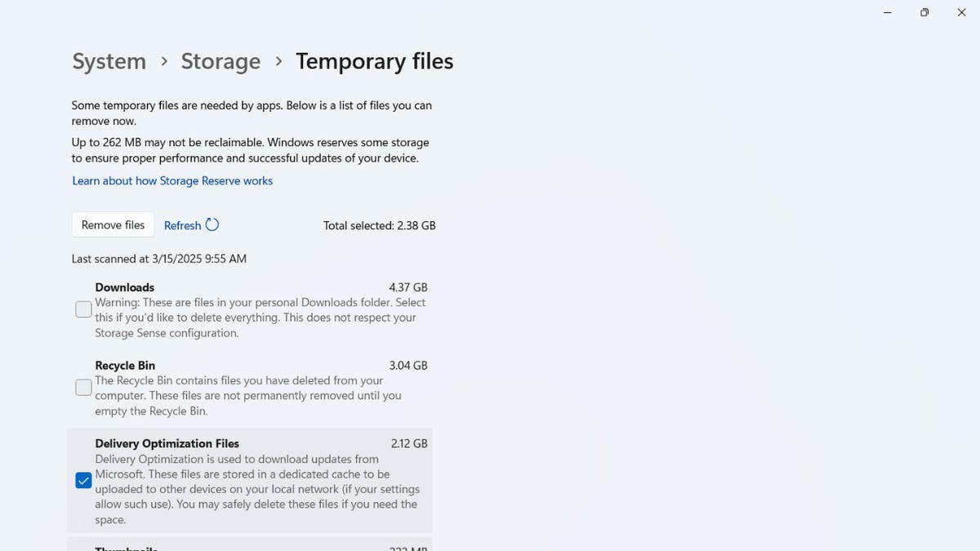Image resolution: width=980 pixels, height=551 pixels.
Task: Click the Total selected amount text
Action: pyautogui.click(x=379, y=225)
